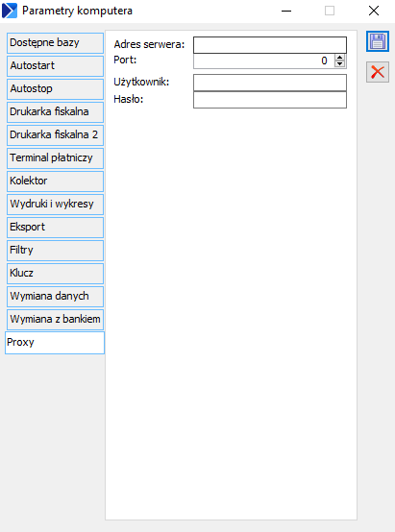Go to the Klucz tab
Screen dimensions: 395x532
pyautogui.click(x=55, y=274)
